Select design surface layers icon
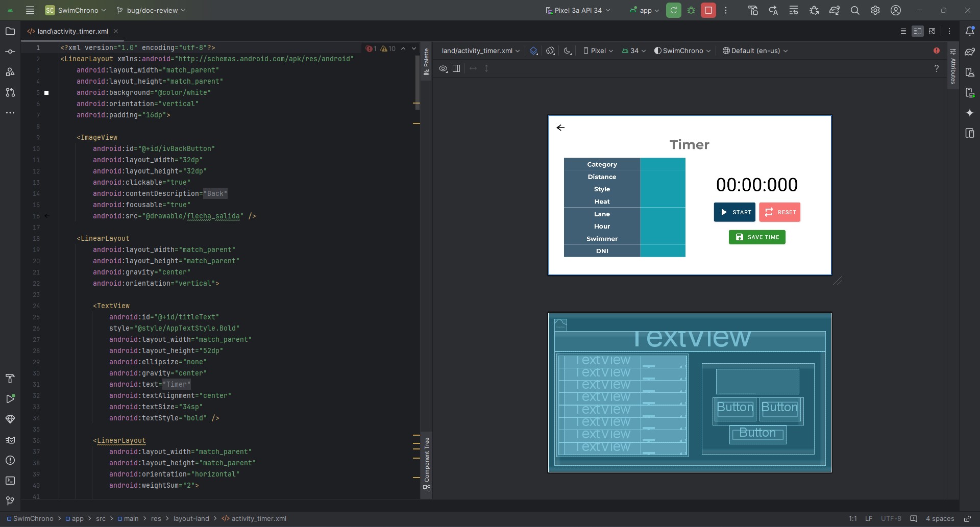 (x=533, y=51)
